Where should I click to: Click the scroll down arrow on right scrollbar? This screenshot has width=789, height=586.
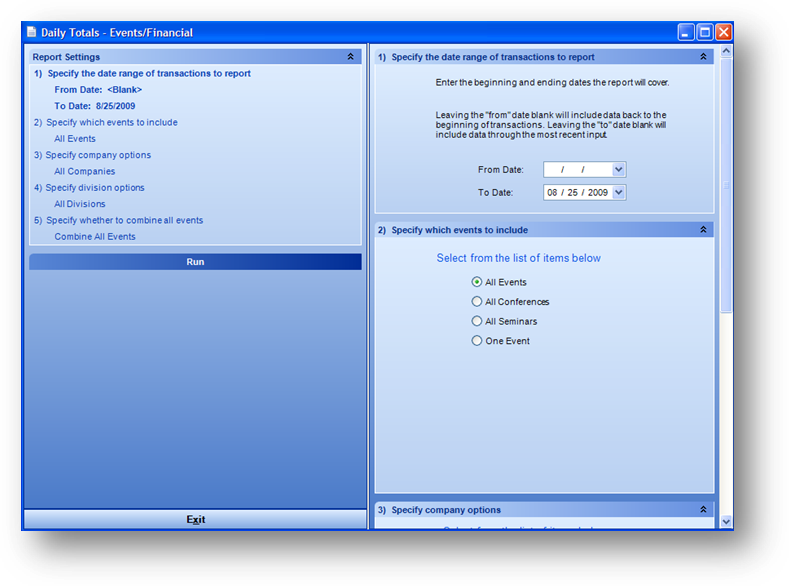coord(726,521)
